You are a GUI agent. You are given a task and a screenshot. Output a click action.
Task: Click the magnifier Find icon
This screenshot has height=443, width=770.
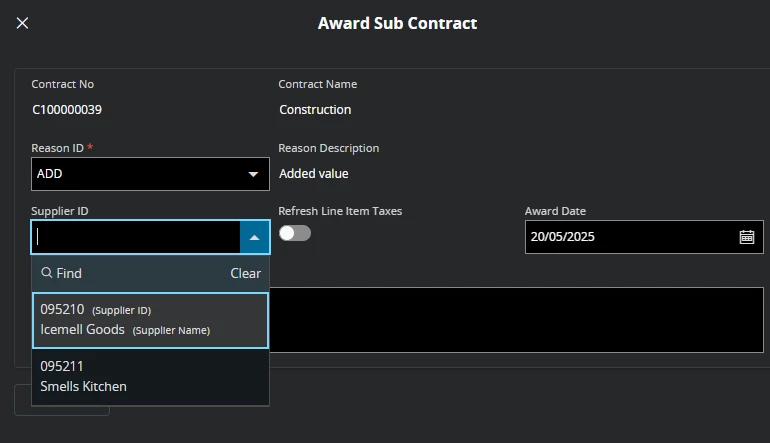point(47,273)
